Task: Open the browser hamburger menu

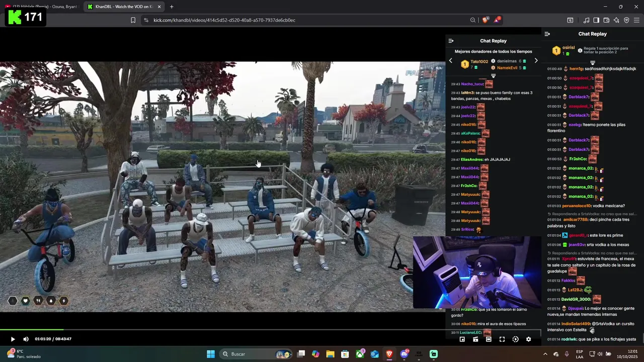Action: coord(636,20)
